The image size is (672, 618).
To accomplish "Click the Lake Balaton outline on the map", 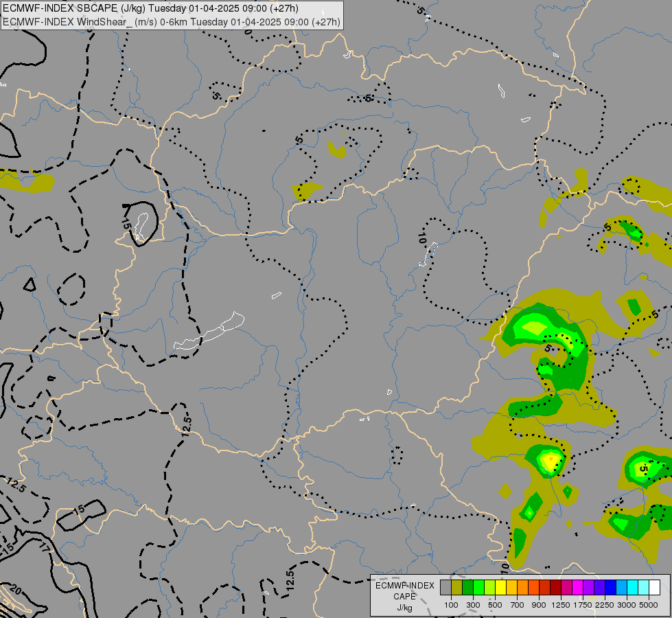I will 209,332.
